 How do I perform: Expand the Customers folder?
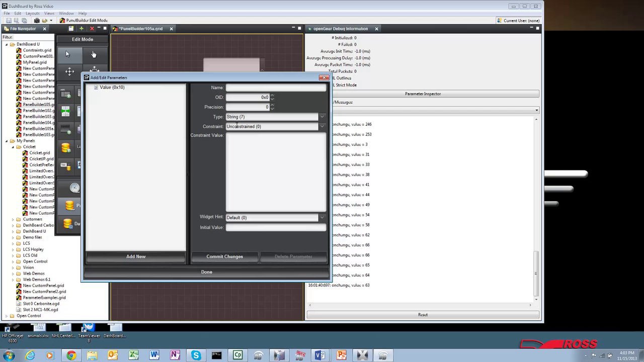[x=13, y=219]
